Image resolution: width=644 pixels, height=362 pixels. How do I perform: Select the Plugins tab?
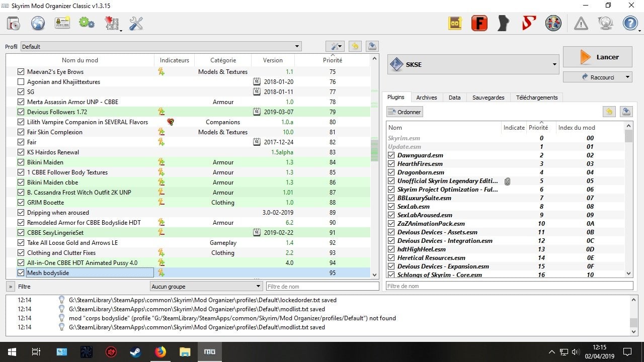(396, 97)
